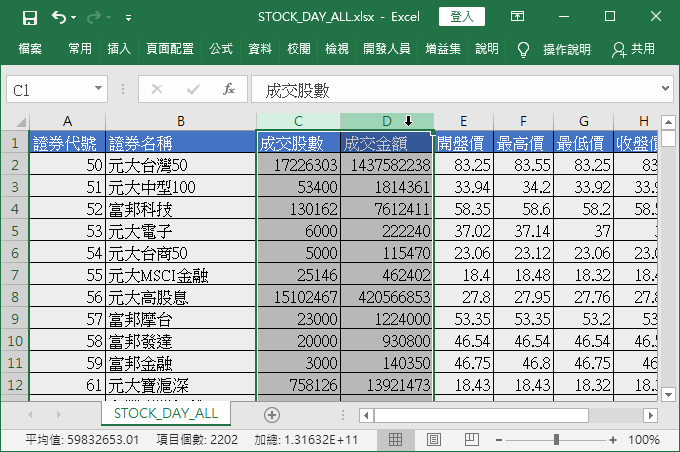The image size is (680, 452).
Task: Open the Customize Quick Access Toolbar dropdown
Action: pos(128,18)
